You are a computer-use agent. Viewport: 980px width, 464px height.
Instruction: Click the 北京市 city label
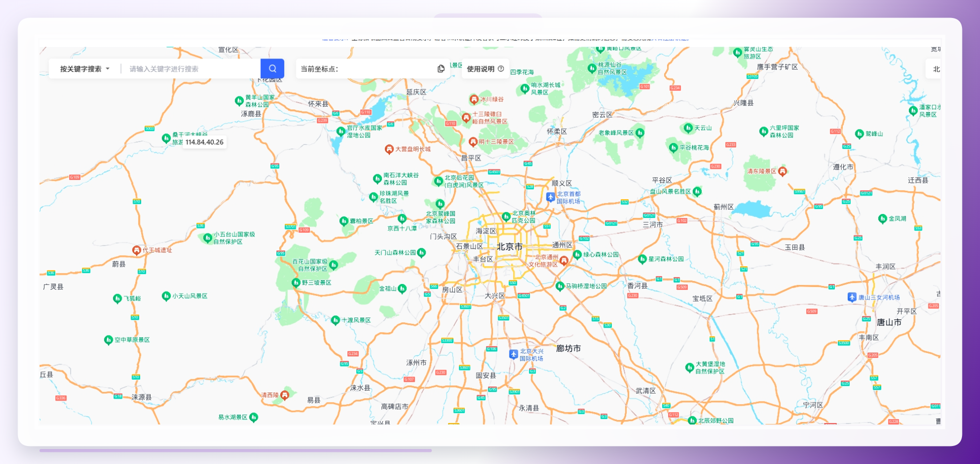tap(510, 246)
